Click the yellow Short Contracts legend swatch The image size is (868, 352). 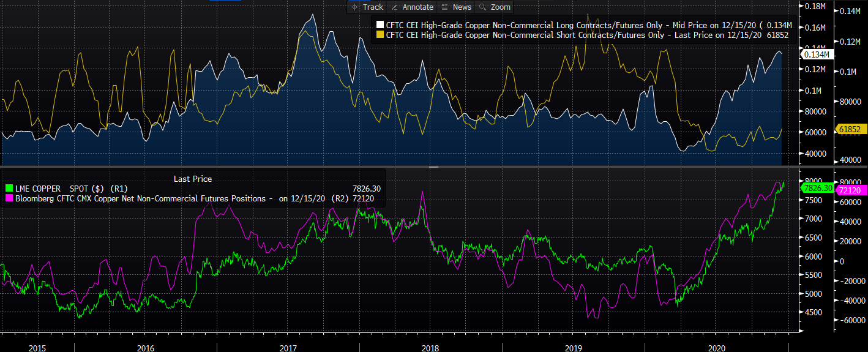coord(380,36)
